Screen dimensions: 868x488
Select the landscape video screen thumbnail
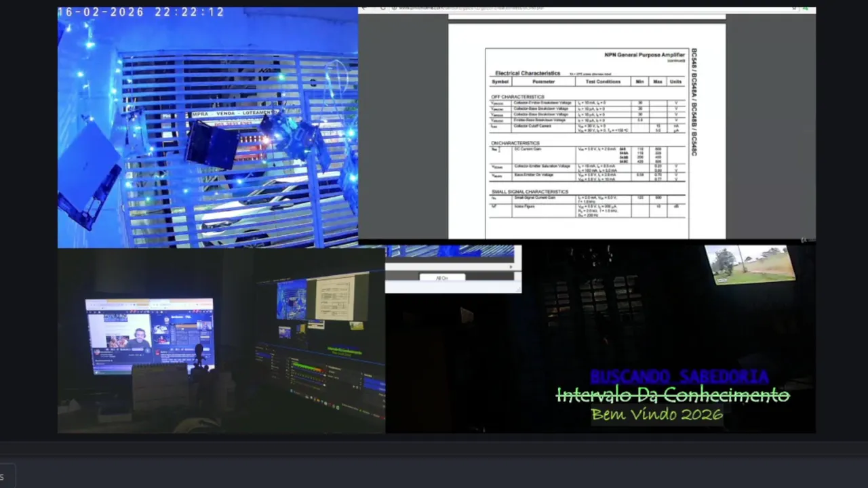pyautogui.click(x=750, y=264)
